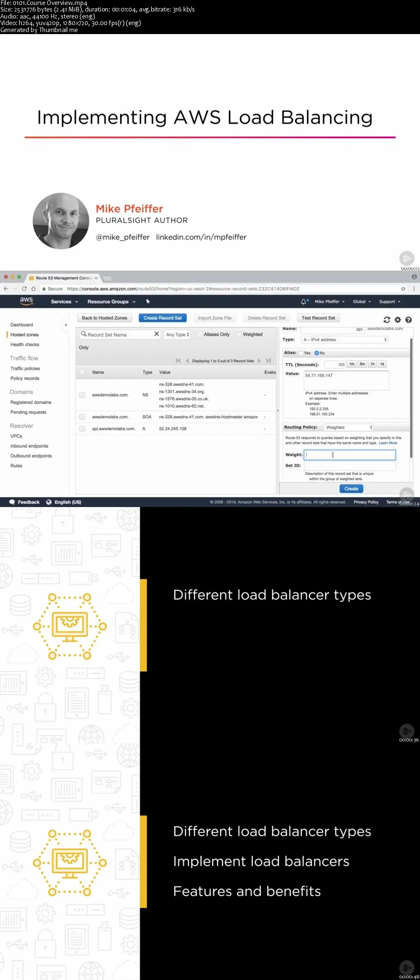This screenshot has height=980, width=420.
Task: Clear the Record Set Name search with X
Action: pos(157,334)
